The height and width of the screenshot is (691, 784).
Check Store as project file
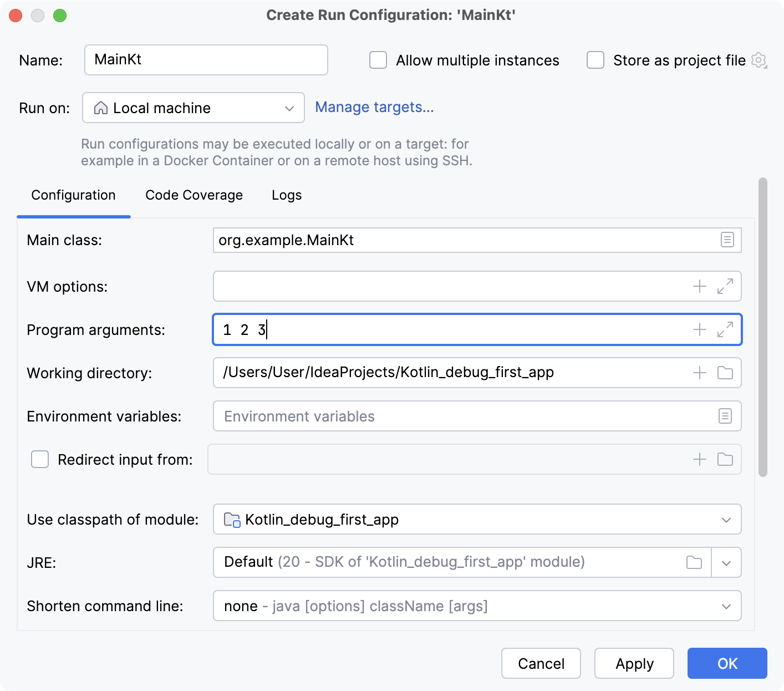[x=595, y=60]
